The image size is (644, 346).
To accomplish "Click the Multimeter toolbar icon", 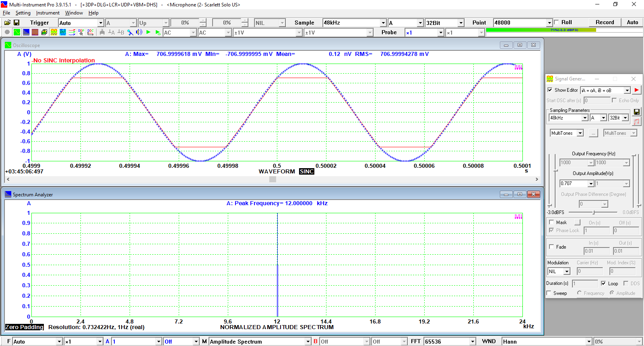I will point(35,33).
